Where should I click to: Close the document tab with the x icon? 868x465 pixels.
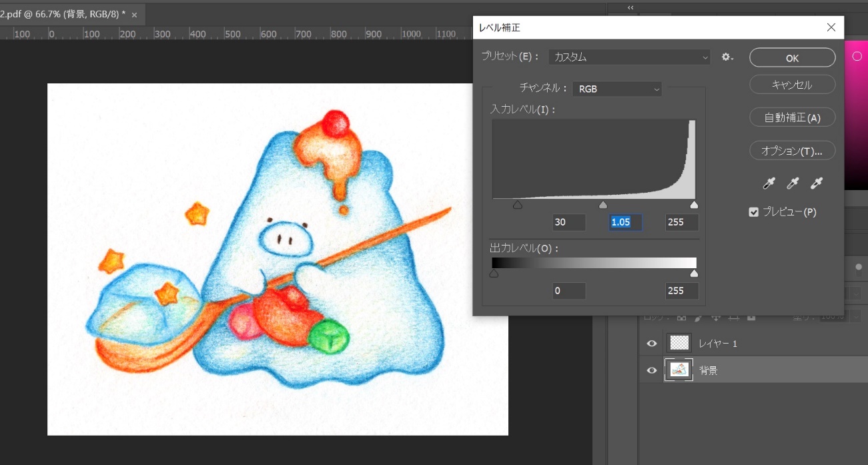(x=134, y=15)
